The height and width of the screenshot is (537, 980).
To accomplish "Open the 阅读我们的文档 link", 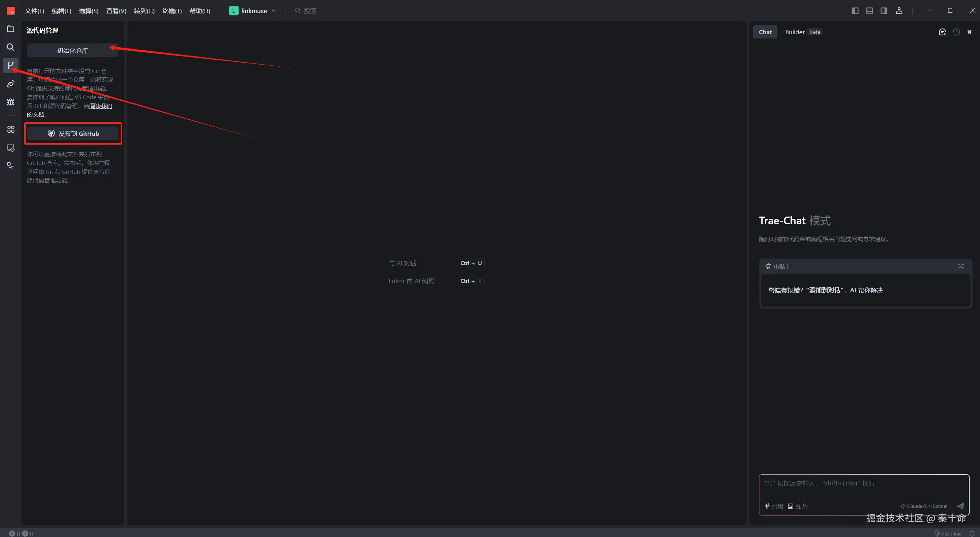I will (101, 106).
